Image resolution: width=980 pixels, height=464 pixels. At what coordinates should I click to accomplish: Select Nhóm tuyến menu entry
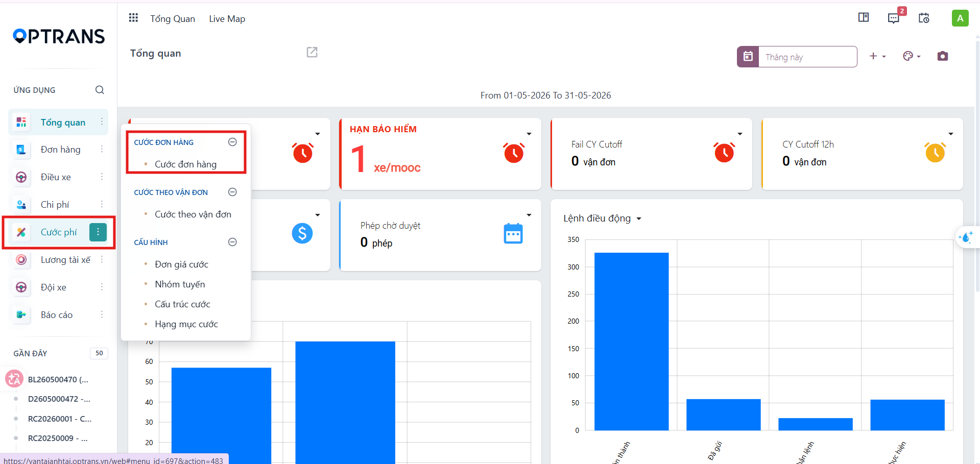point(180,284)
